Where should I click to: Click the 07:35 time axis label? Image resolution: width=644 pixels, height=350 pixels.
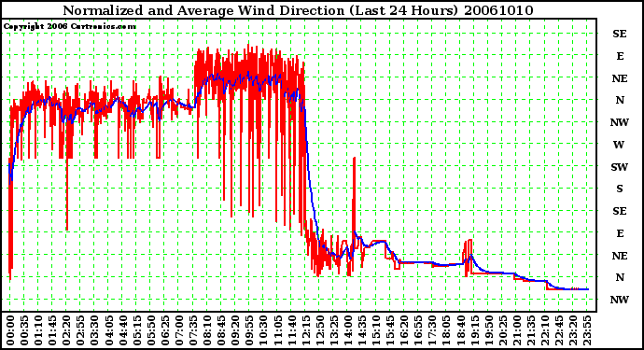pyautogui.click(x=193, y=330)
